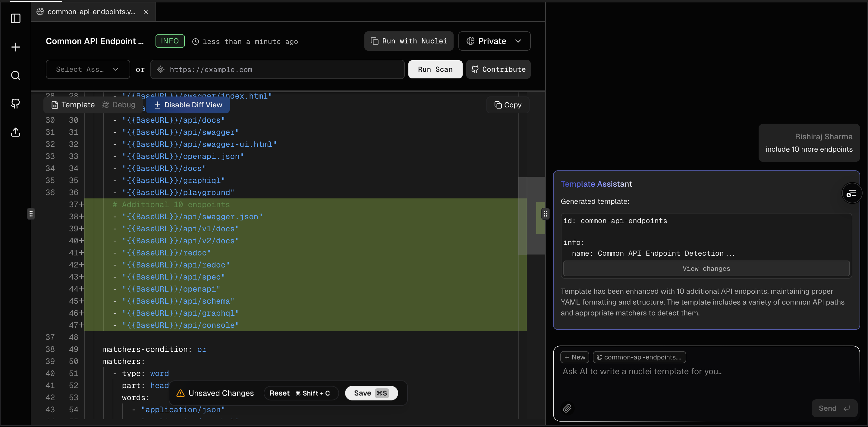
Task: Switch to the Debug view
Action: (119, 105)
